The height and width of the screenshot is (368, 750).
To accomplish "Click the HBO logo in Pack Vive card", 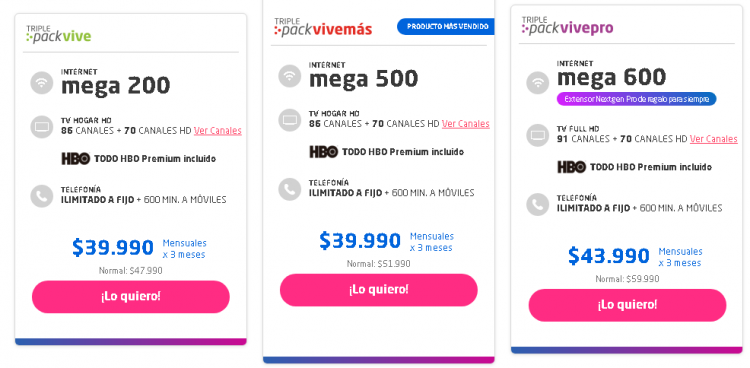I will (76, 159).
